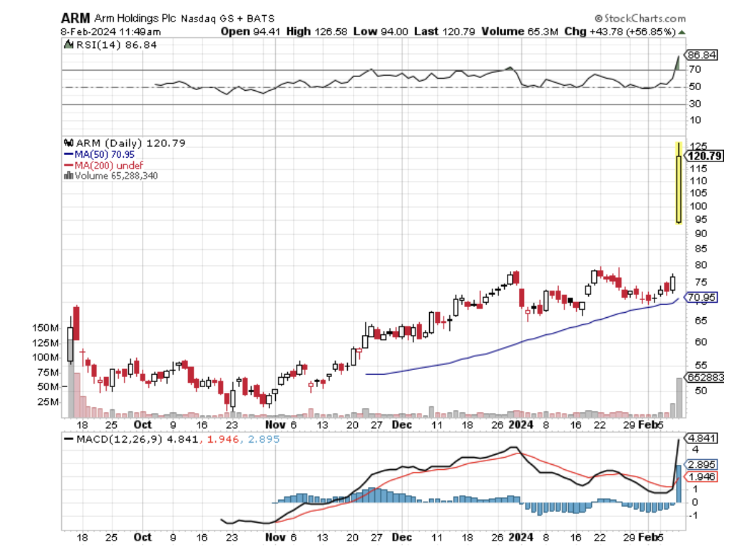
Task: Click the 86.84 RSI value tag on the right axis
Action: coord(702,55)
